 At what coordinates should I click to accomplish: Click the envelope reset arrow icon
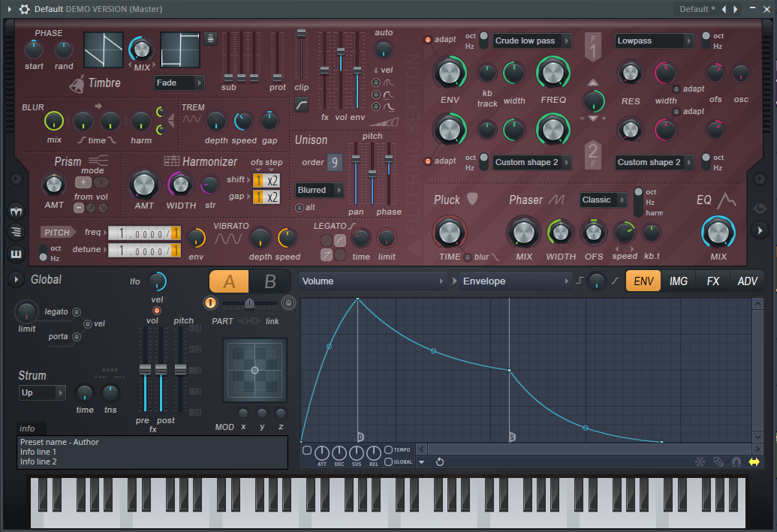point(440,461)
